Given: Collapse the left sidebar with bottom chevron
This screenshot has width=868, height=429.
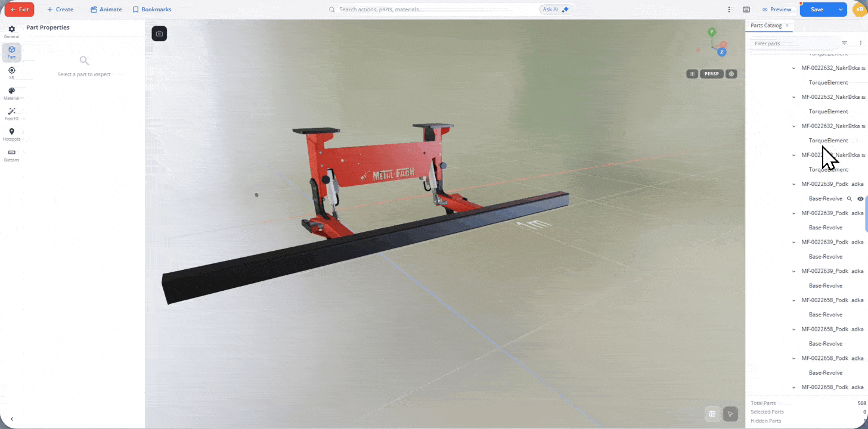Looking at the screenshot, I should click(11, 419).
